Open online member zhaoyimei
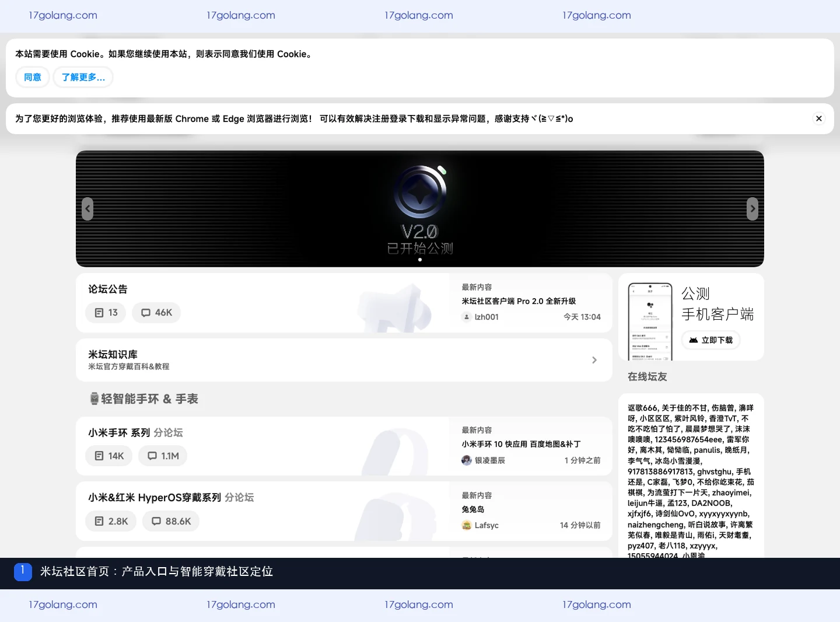Screen dimensions: 840x622 point(731,492)
